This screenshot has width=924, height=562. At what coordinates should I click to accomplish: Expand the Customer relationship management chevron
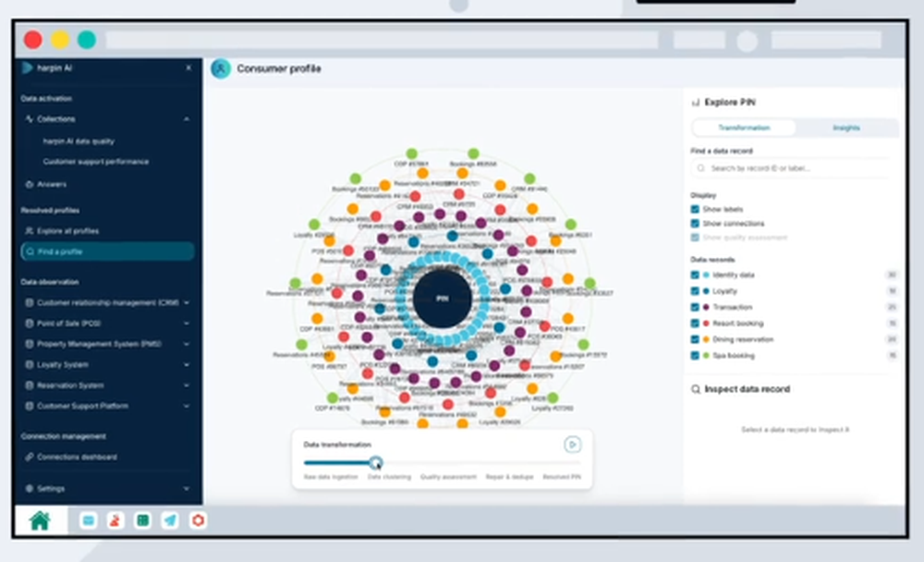point(187,302)
